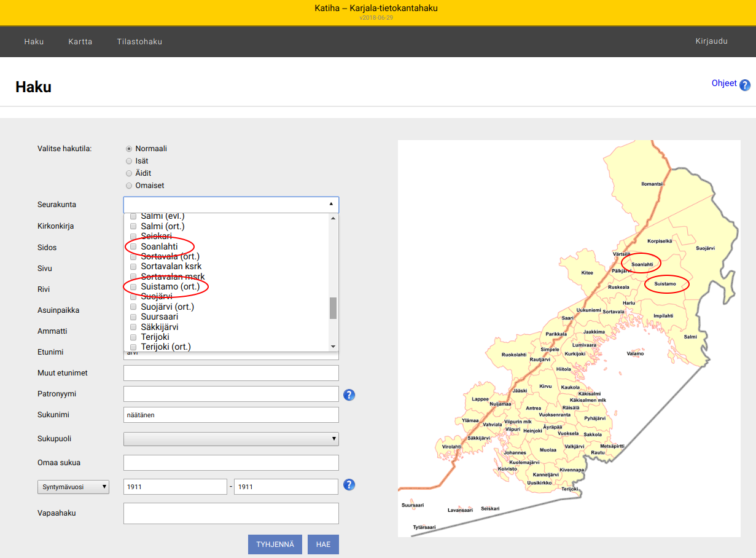756x558 pixels.
Task: Open the Kartta menu item
Action: (x=80, y=42)
